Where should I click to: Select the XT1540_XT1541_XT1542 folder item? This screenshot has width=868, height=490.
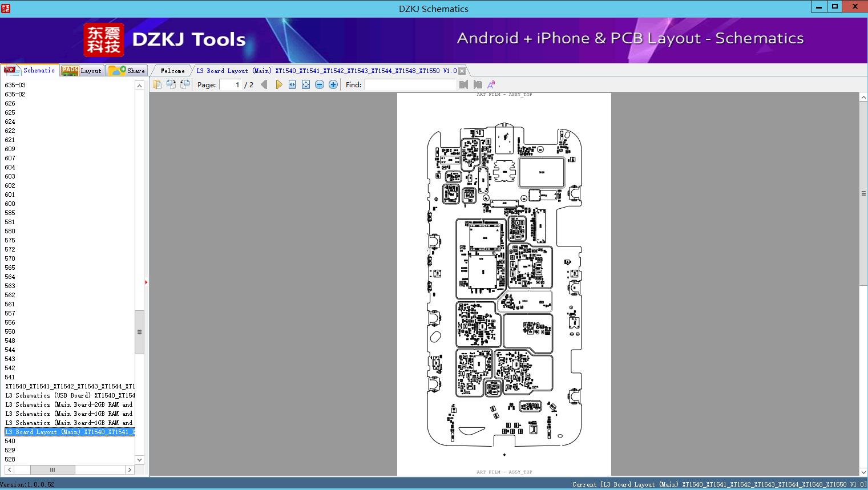70,386
